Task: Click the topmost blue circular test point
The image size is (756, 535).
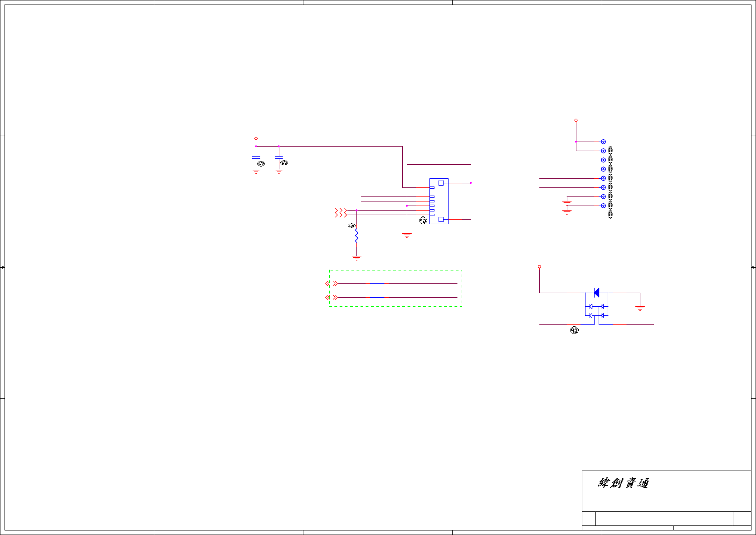Action: tap(603, 142)
